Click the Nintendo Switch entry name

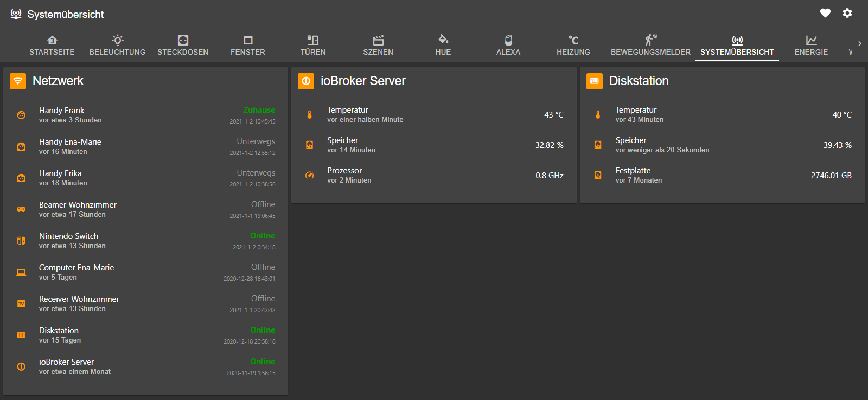(x=68, y=236)
